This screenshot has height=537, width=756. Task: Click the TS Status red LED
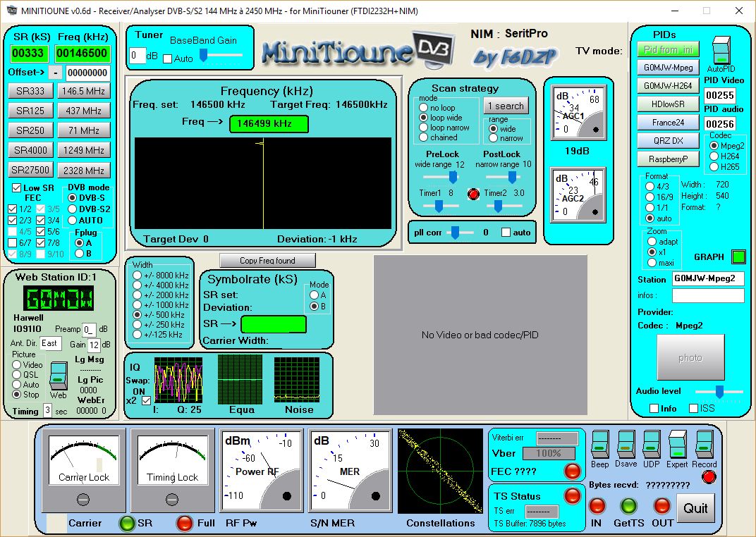point(573,495)
